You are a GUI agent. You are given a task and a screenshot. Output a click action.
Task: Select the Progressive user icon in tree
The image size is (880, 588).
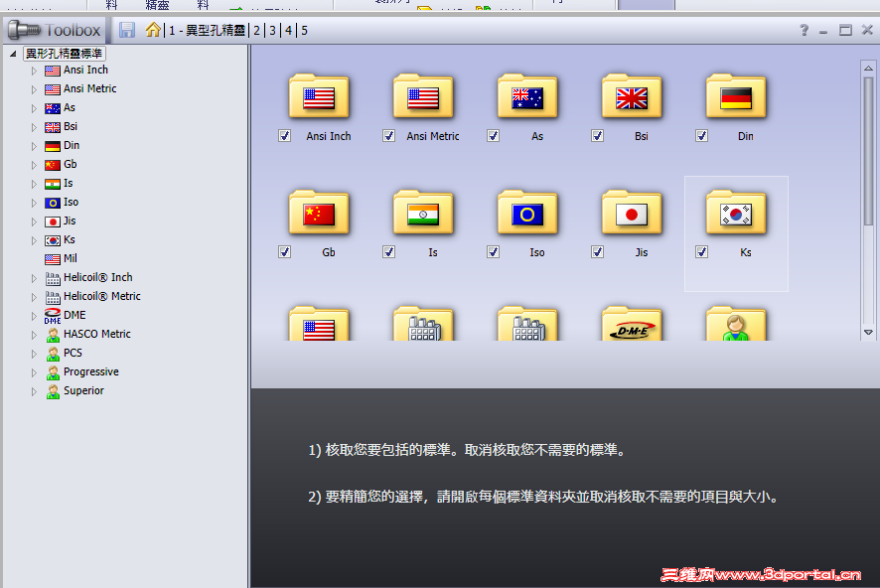point(53,372)
